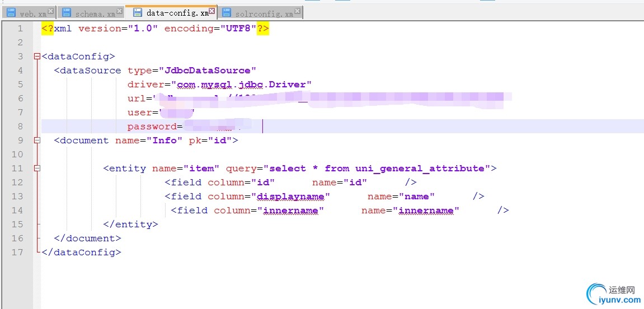Close the solrconfig.xml tab
This screenshot has width=644, height=309.
[297, 11]
